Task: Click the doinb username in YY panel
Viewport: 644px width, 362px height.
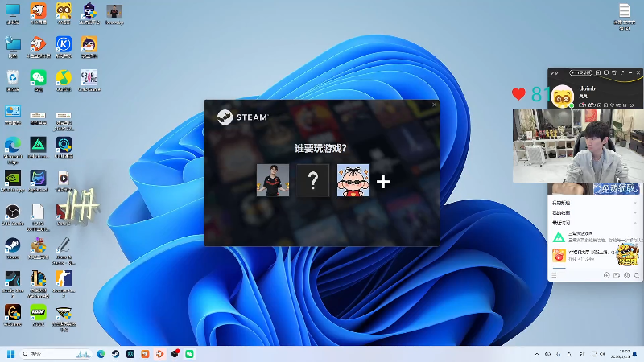Action: (x=587, y=88)
